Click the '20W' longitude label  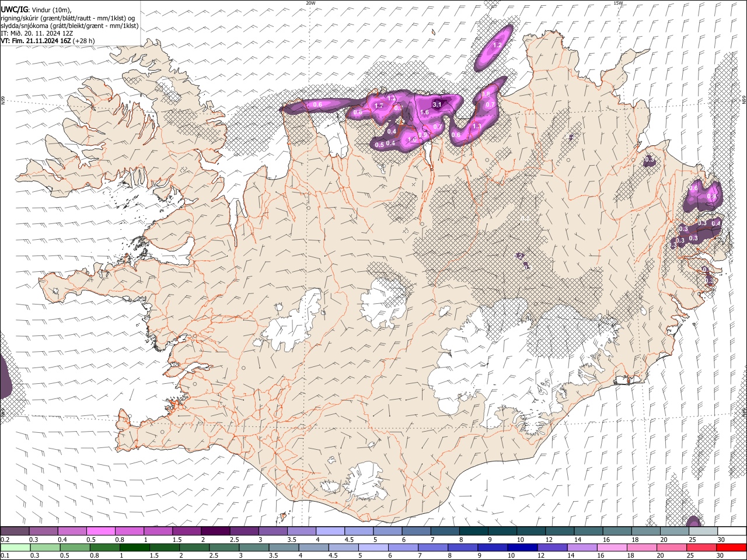click(310, 3)
